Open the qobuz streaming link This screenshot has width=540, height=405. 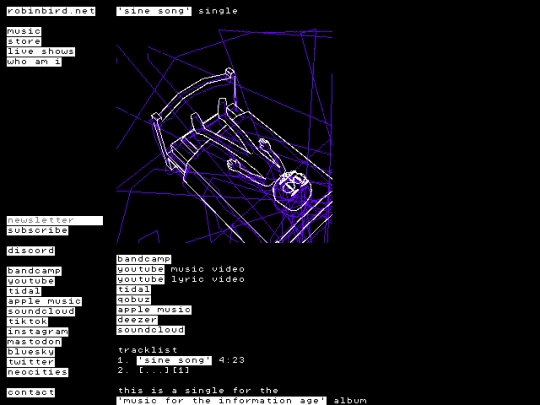point(134,300)
